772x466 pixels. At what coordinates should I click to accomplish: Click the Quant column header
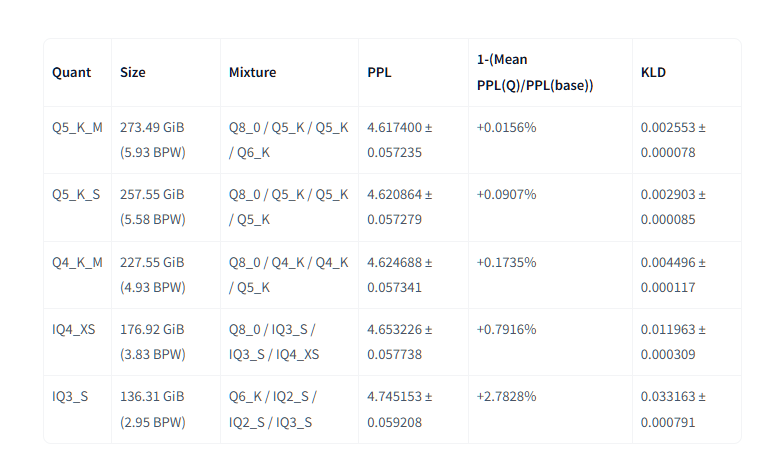point(71,73)
